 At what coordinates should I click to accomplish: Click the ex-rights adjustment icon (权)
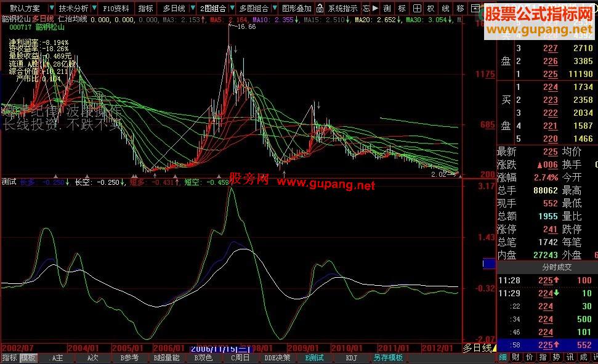tap(430, 8)
